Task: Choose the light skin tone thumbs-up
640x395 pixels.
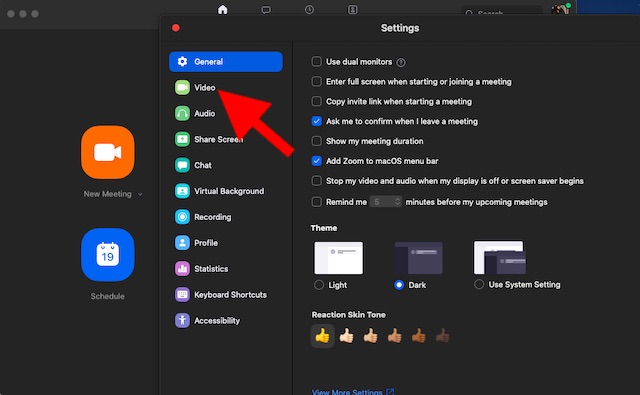Action: [x=347, y=336]
